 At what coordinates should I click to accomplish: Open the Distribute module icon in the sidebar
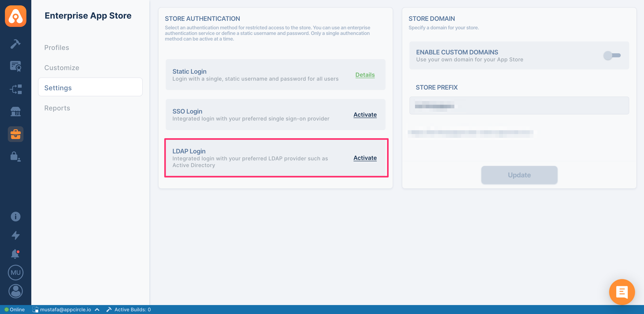click(x=15, y=89)
